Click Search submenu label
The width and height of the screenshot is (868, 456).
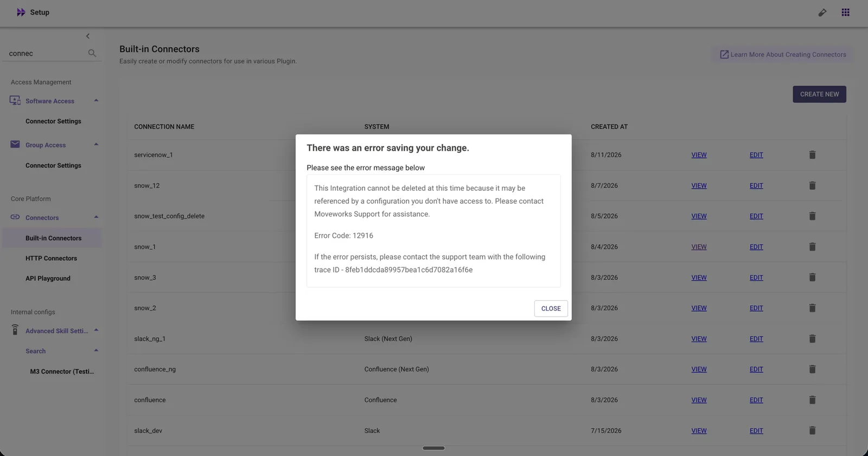pos(35,351)
